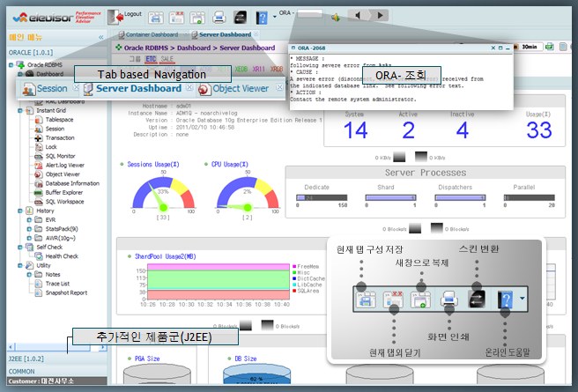The height and width of the screenshot is (392, 578).
Task: Duplicate to new window using green-plus toolbar icon
Action: (197, 18)
